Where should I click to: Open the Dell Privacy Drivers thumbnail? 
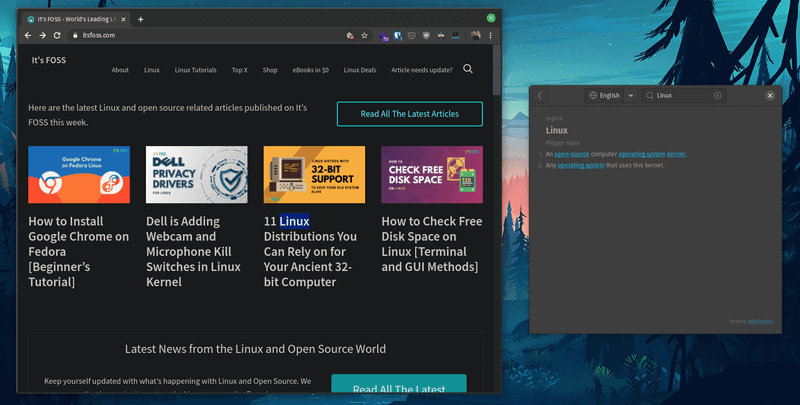(196, 174)
